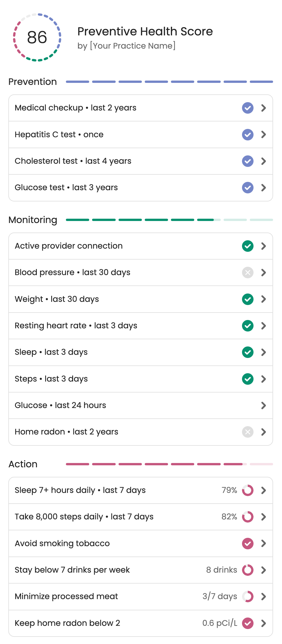Click the 86 score ring icon

[x=37, y=37]
